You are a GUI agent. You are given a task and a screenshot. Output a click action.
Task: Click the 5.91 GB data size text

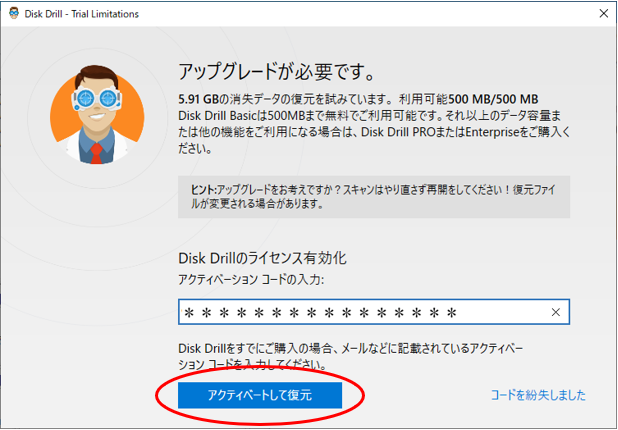[x=198, y=99]
